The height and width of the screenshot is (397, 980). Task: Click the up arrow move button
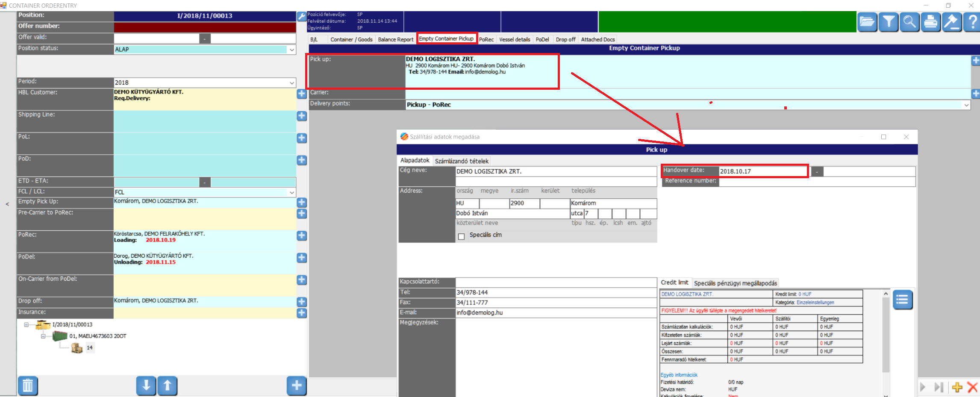(168, 386)
